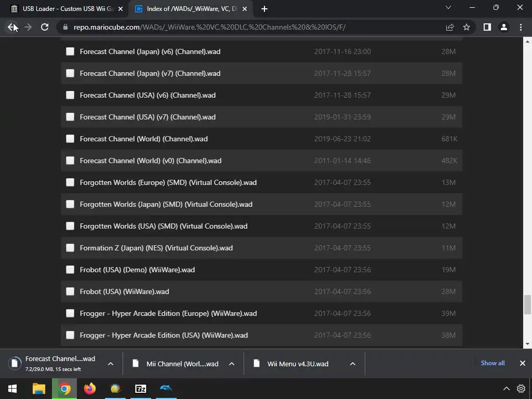Close the Index of /WADs tab
532x399 pixels.
(x=245, y=9)
